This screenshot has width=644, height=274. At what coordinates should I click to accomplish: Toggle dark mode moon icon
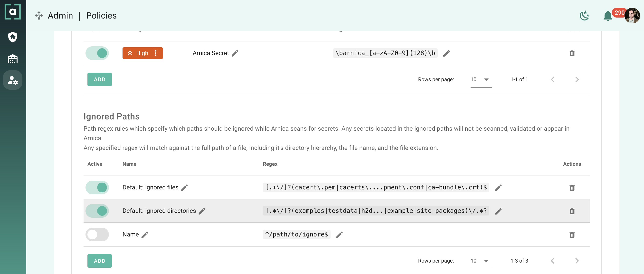click(584, 16)
